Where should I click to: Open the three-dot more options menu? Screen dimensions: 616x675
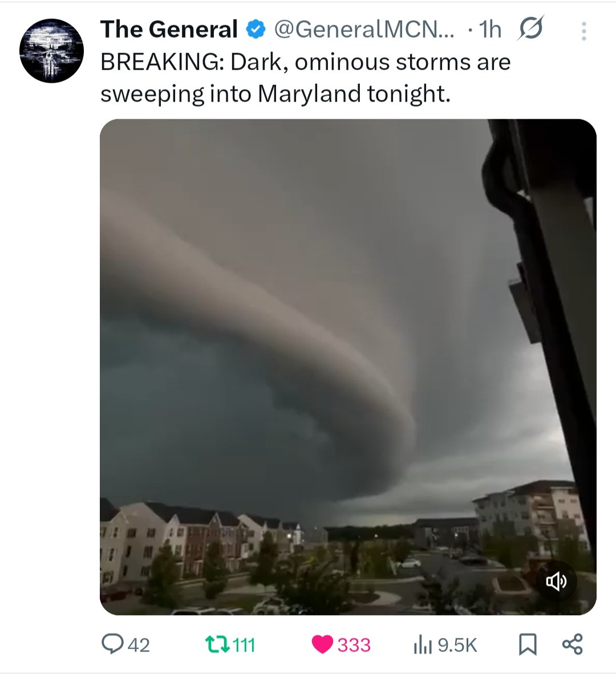click(583, 31)
